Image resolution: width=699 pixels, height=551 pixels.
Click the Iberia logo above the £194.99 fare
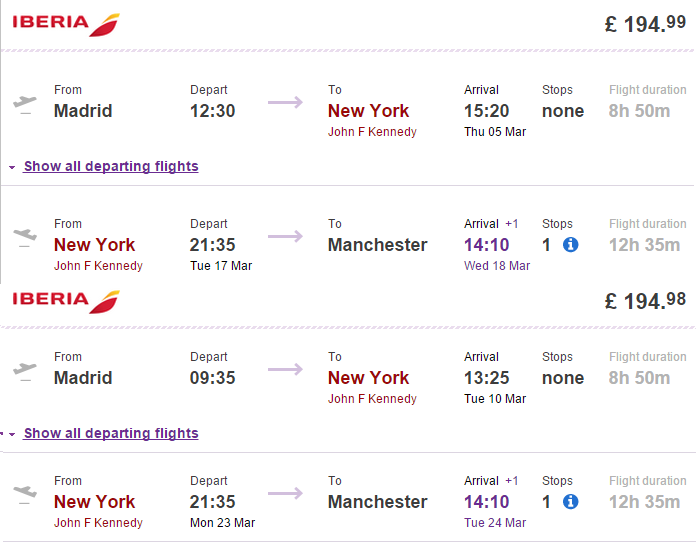coord(66,24)
